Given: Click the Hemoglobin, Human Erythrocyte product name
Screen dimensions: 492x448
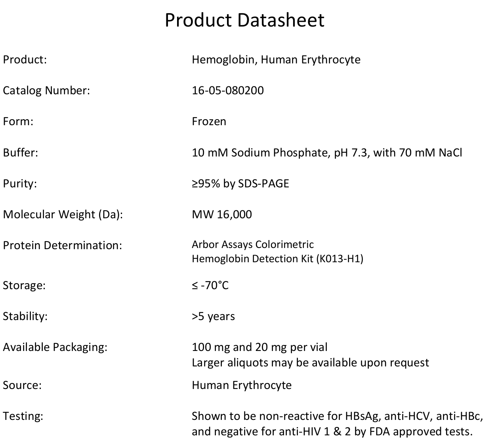Looking at the screenshot, I should pos(276,60).
